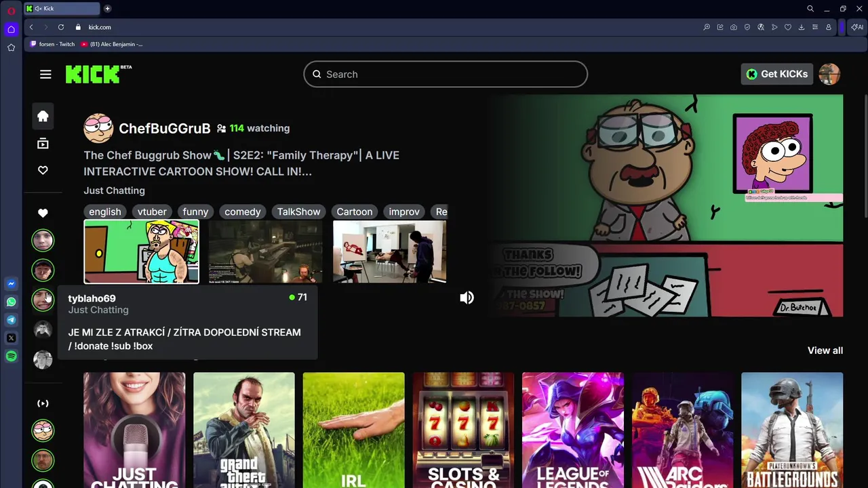Select the comedy tag
Viewport: 868px width, 488px height.
pos(242,211)
